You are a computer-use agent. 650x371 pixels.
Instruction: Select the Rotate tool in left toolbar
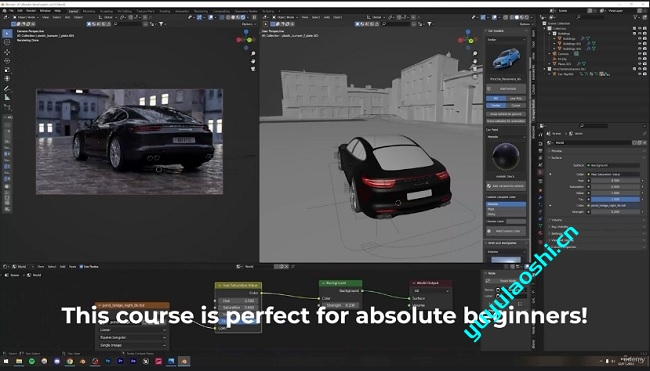(x=7, y=61)
